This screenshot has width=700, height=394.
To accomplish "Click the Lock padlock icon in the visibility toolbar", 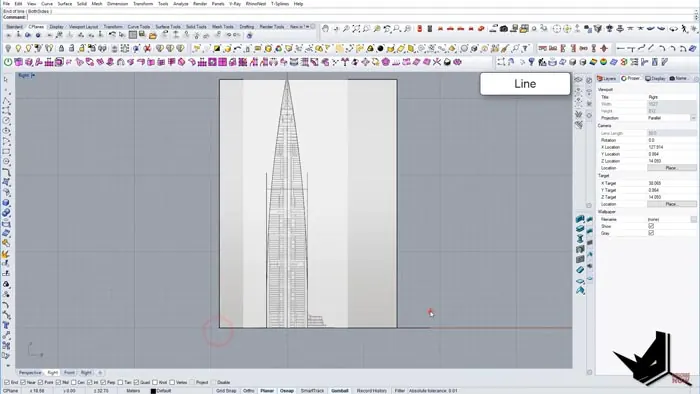I will 62,48.
